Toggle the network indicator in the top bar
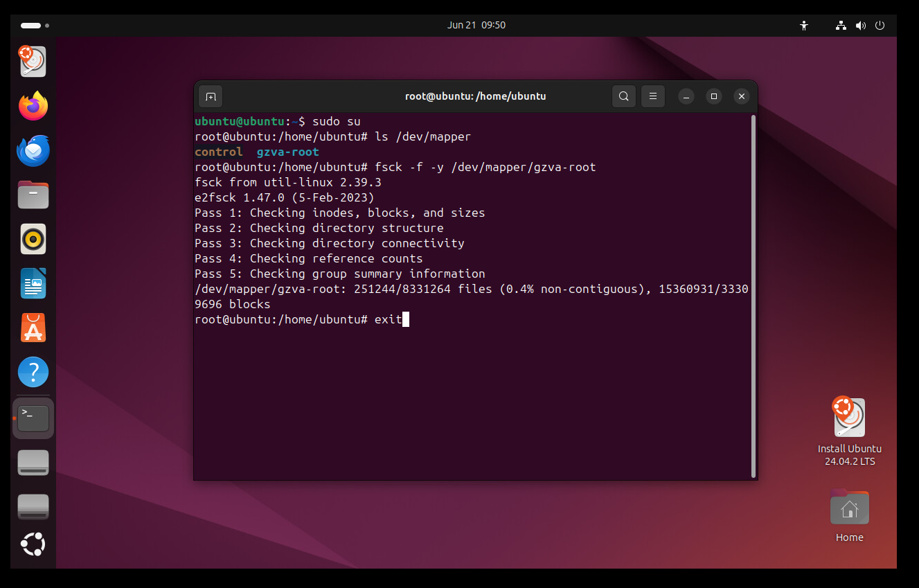The width and height of the screenshot is (919, 588). point(841,25)
